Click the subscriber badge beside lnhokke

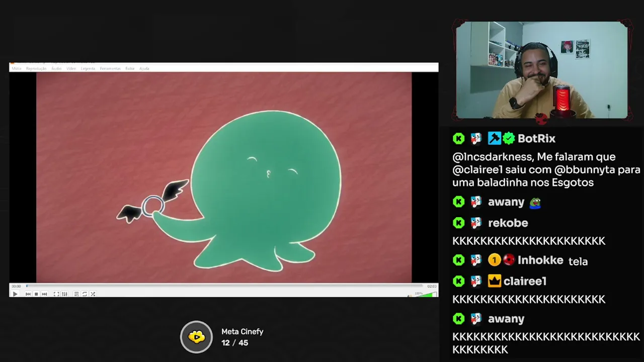(x=476, y=260)
